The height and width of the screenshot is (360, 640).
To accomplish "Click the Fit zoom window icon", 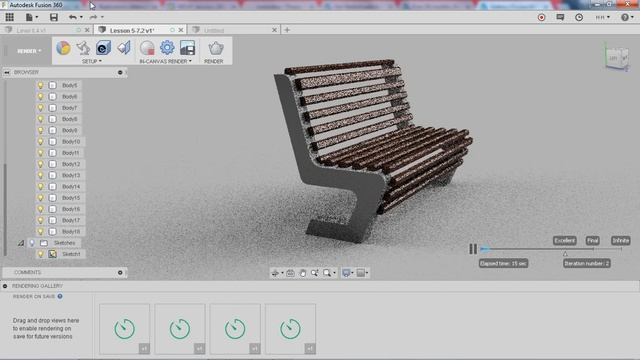I will point(327,273).
